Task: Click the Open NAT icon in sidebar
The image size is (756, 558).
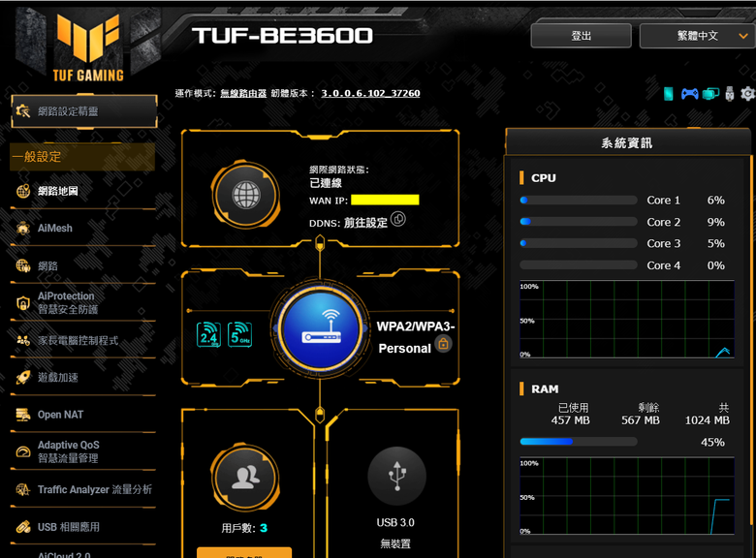Action: (22, 415)
